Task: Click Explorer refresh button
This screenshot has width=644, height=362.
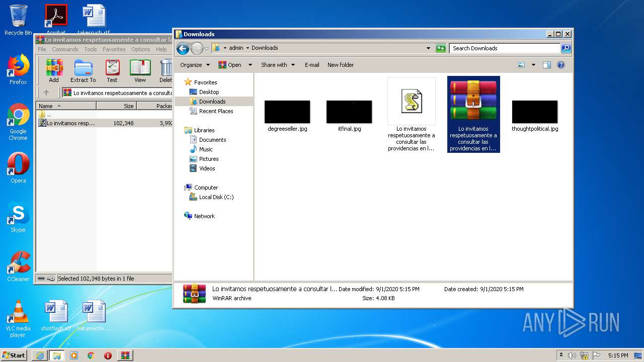Action: 441,48
